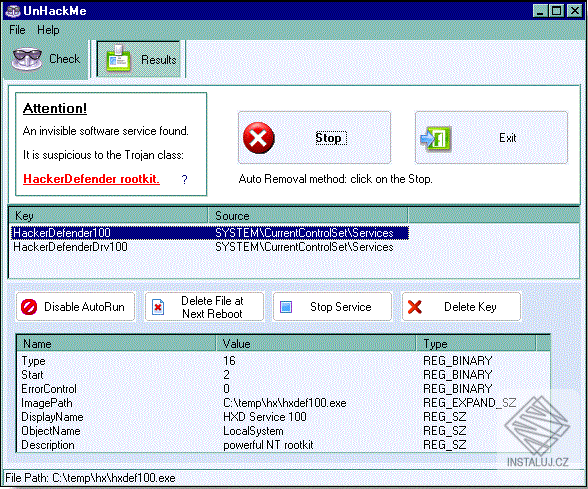Viewport: 588px width, 489px height.
Task: Click the sunglasses Check icon
Action: click(27, 59)
